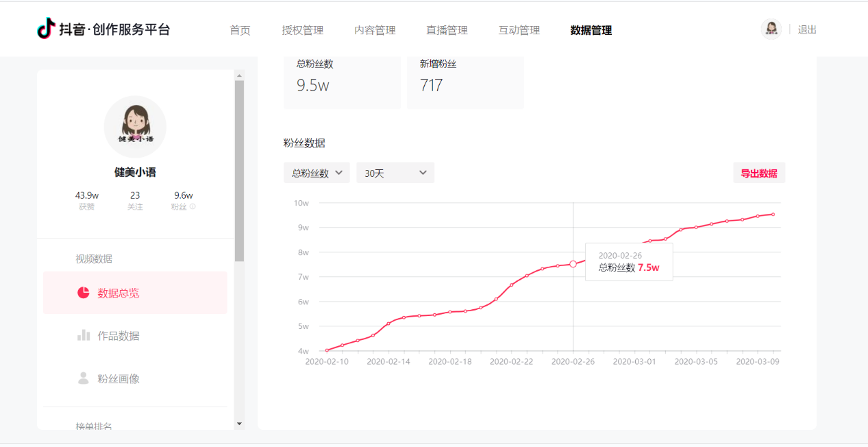Open the 30天 time range dropdown
Image resolution: width=868 pixels, height=447 pixels.
395,173
